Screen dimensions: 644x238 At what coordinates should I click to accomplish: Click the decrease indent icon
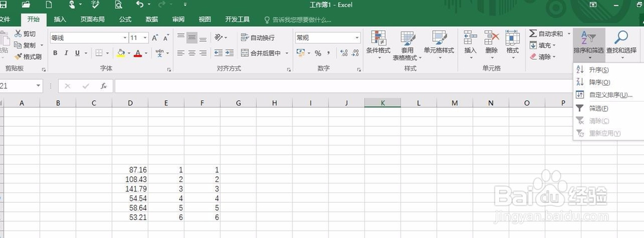[218, 53]
